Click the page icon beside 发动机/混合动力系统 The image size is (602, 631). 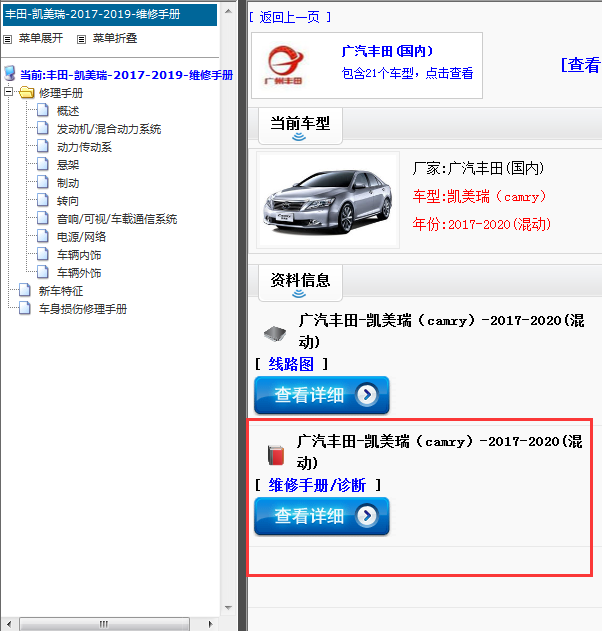tap(43, 128)
